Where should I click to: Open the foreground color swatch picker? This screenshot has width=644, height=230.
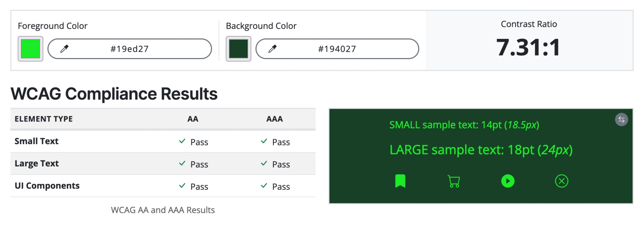30,48
